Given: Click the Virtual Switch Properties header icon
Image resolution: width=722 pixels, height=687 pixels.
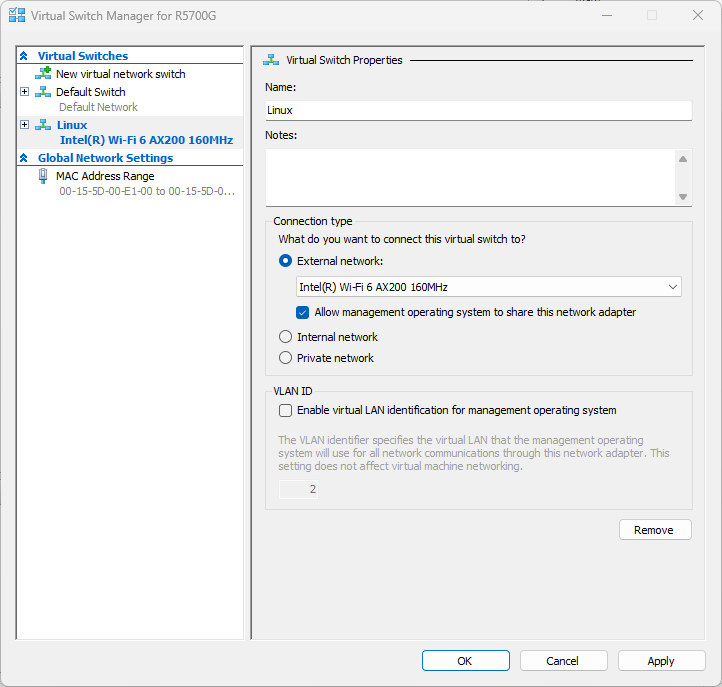Looking at the screenshot, I should pyautogui.click(x=271, y=60).
